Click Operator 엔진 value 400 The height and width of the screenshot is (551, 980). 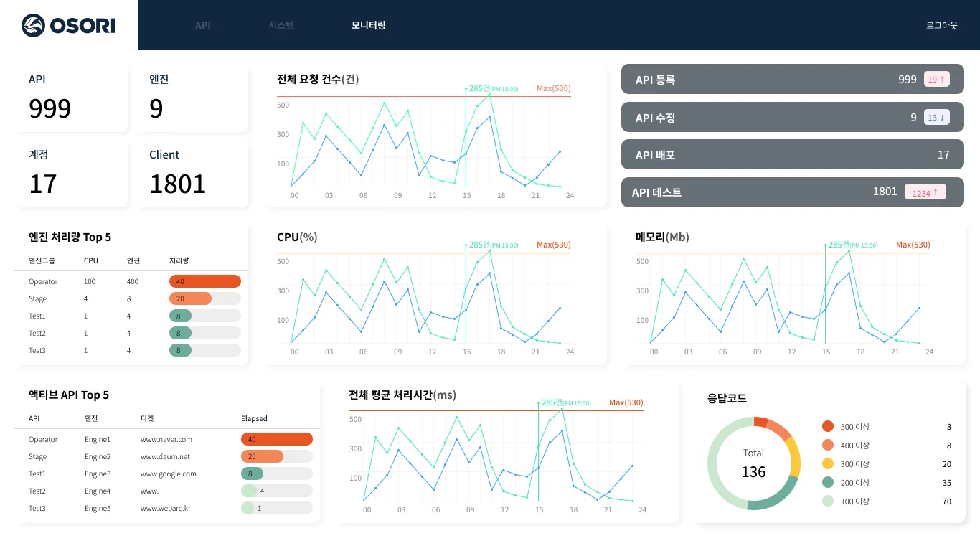coord(133,281)
